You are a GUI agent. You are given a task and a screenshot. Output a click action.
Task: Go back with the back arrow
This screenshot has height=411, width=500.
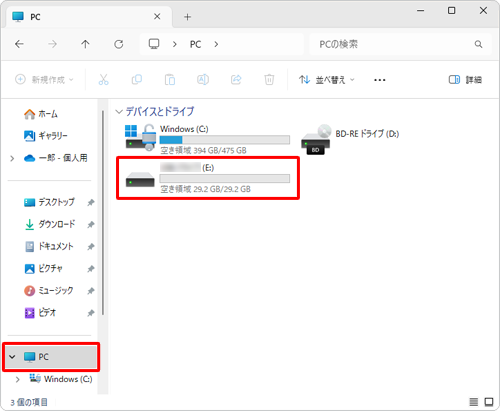point(19,44)
